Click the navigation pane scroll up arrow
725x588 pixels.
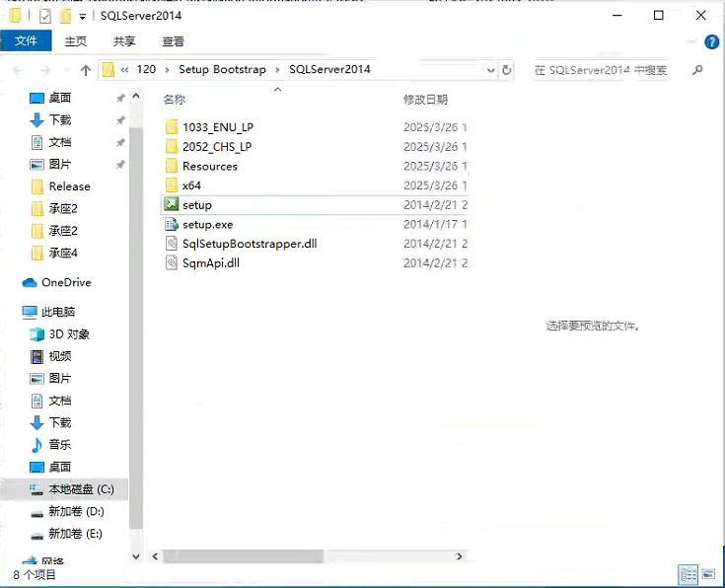pyautogui.click(x=136, y=96)
